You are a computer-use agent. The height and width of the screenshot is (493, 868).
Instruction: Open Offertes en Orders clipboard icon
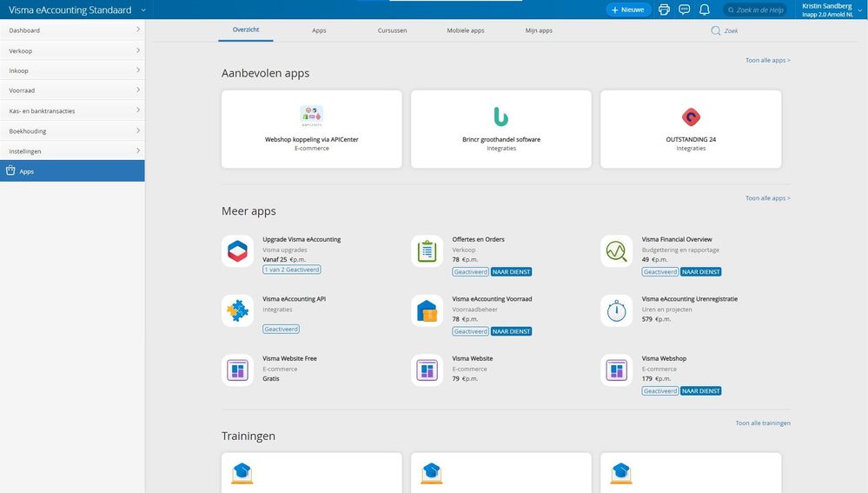427,251
